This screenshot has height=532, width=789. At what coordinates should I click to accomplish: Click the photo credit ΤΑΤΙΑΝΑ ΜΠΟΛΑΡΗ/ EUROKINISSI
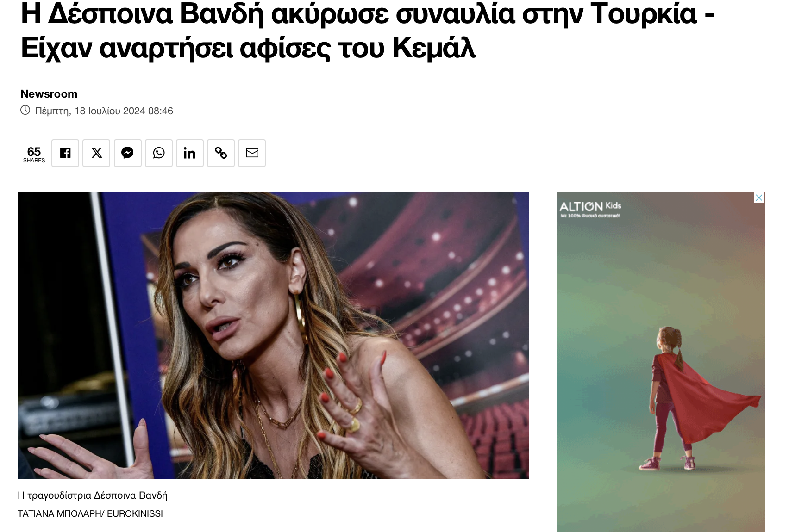pos(90,513)
